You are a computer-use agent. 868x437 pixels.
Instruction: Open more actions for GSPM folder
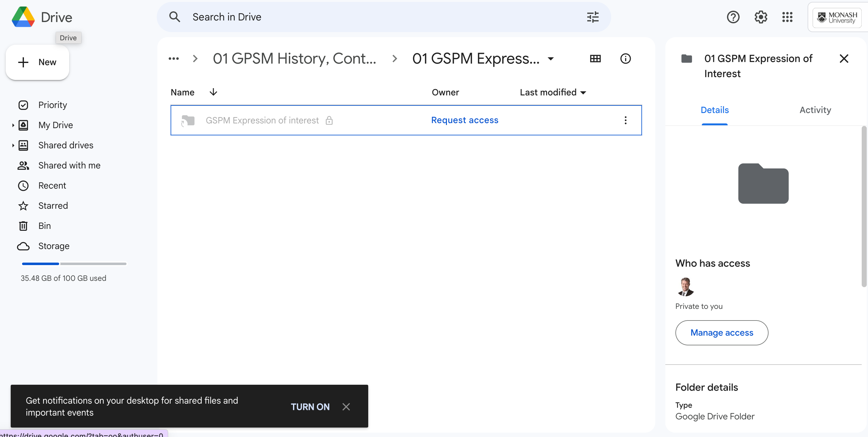pos(625,120)
